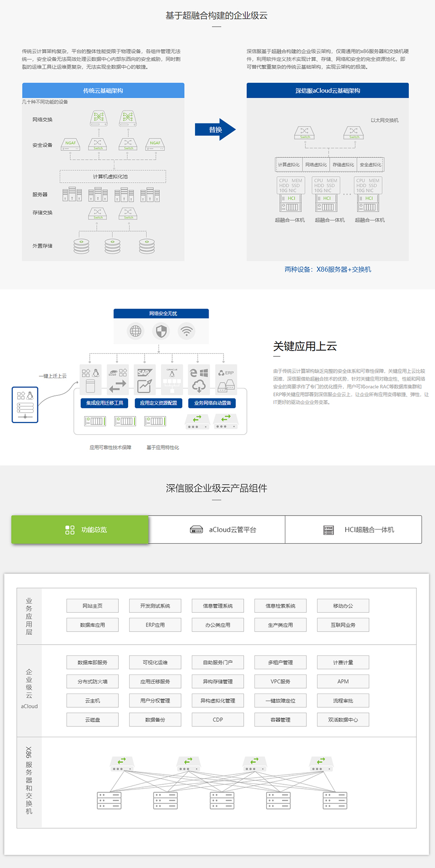The height and width of the screenshot is (868, 435).
Task: Click the 办公类应用 box
Action: pos(218,625)
